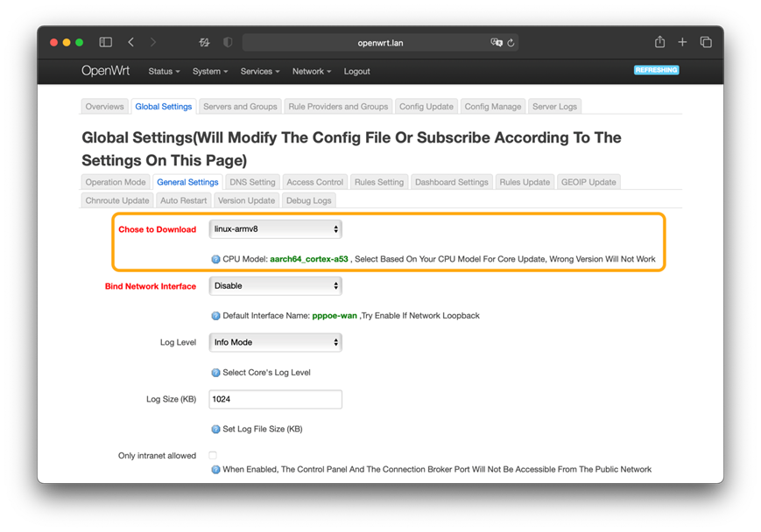The width and height of the screenshot is (761, 532).
Task: Open a new tab with plus icon
Action: pyautogui.click(x=682, y=42)
